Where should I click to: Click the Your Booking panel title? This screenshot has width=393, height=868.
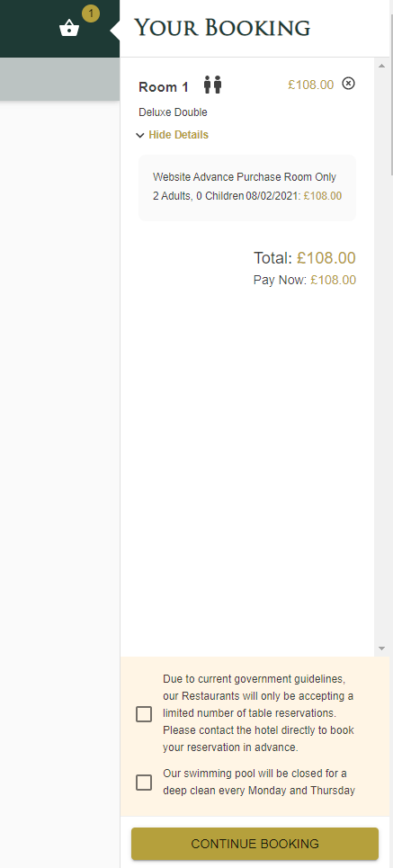point(222,28)
